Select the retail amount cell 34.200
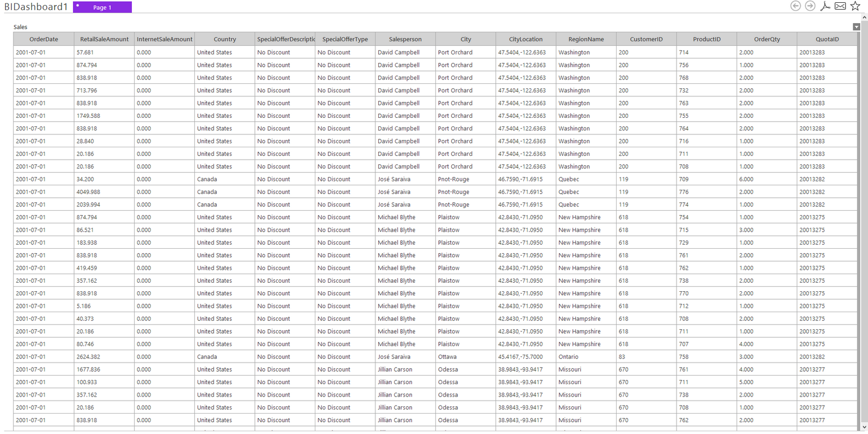The height and width of the screenshot is (434, 868). 104,179
